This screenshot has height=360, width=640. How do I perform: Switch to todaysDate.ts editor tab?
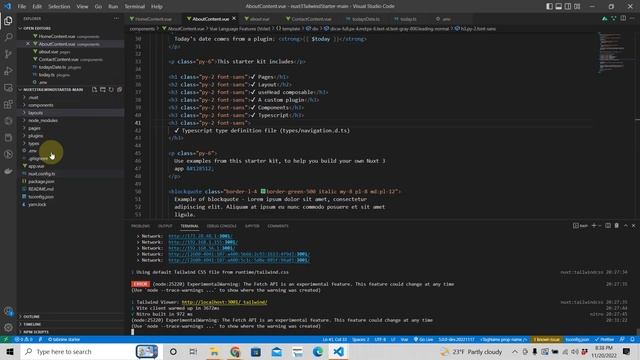pyautogui.click(x=364, y=19)
